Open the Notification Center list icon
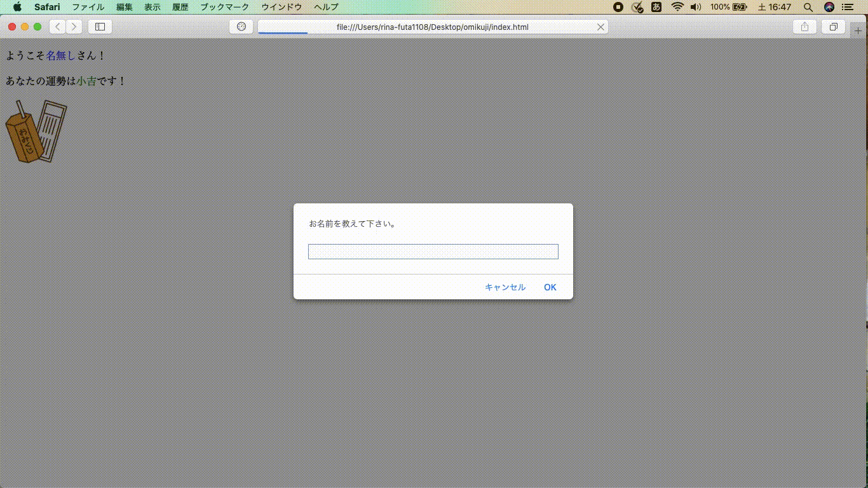868x488 pixels. pyautogui.click(x=848, y=7)
